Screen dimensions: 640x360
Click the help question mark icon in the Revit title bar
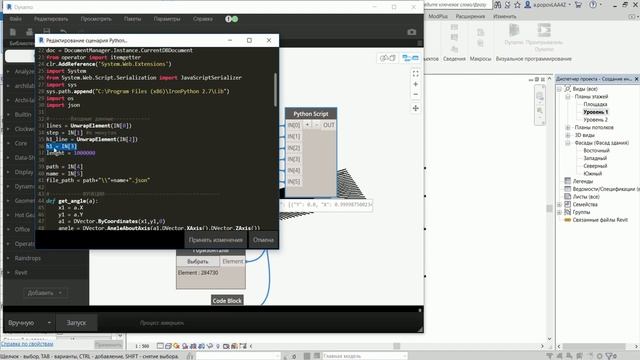pos(593,5)
